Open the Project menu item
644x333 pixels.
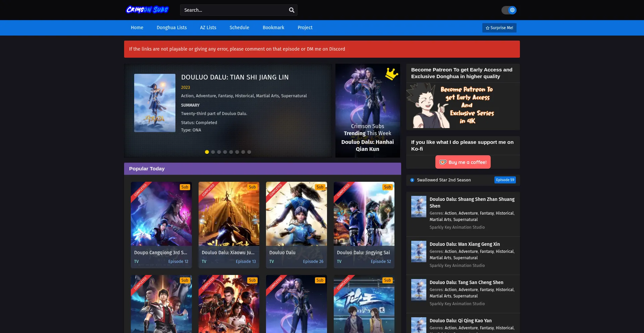tap(305, 27)
